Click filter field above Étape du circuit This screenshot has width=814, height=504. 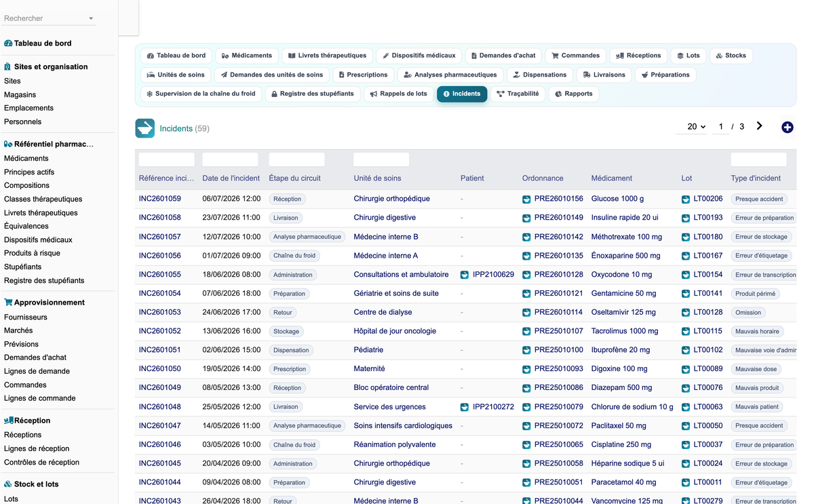click(x=296, y=159)
